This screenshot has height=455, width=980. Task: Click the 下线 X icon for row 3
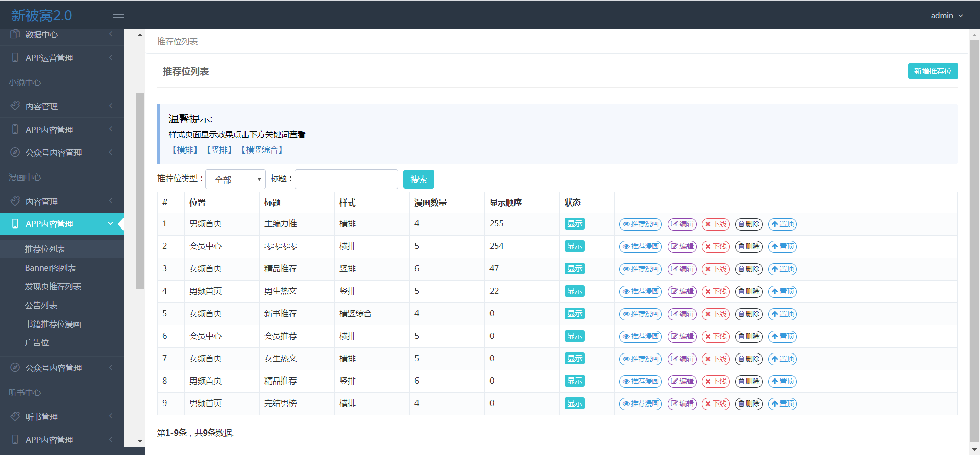coord(708,269)
